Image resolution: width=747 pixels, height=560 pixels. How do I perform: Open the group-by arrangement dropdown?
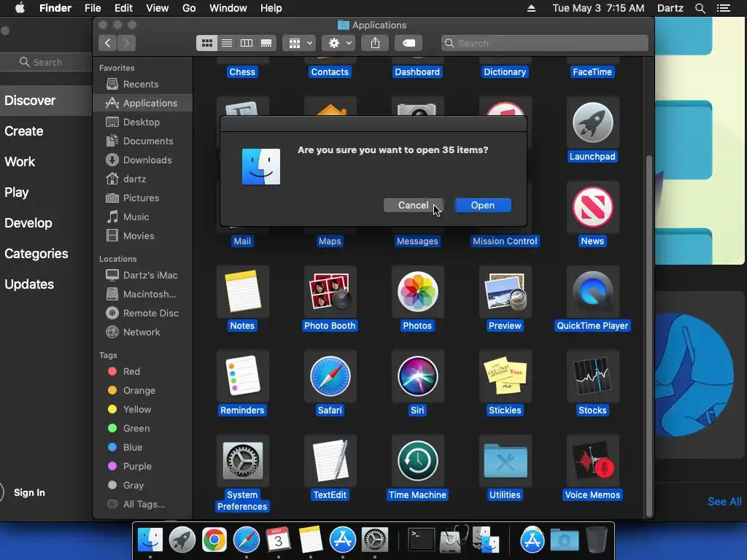(299, 43)
